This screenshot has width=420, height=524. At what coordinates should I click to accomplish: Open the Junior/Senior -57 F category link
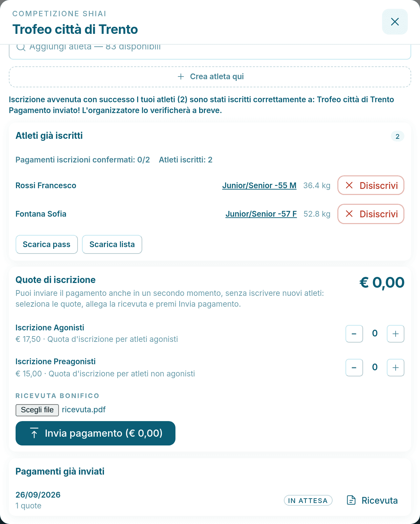point(261,214)
